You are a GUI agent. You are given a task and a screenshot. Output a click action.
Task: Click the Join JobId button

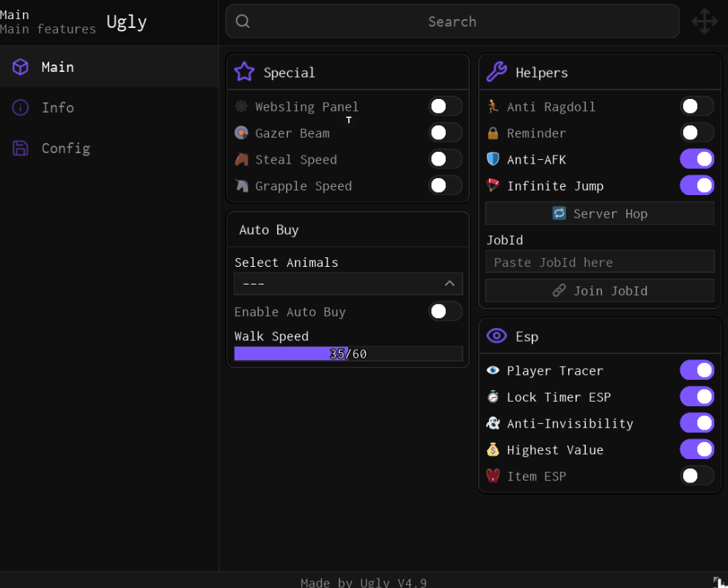click(600, 291)
